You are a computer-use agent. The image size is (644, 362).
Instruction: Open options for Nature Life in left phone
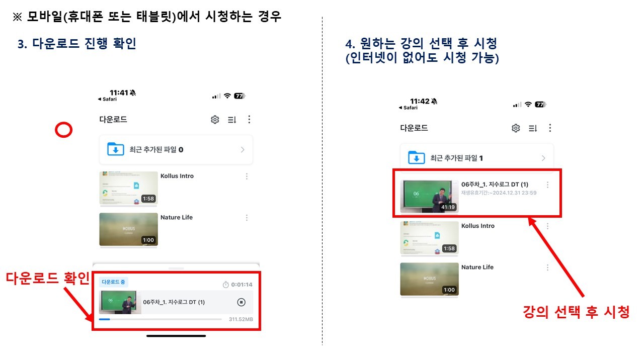click(x=247, y=218)
